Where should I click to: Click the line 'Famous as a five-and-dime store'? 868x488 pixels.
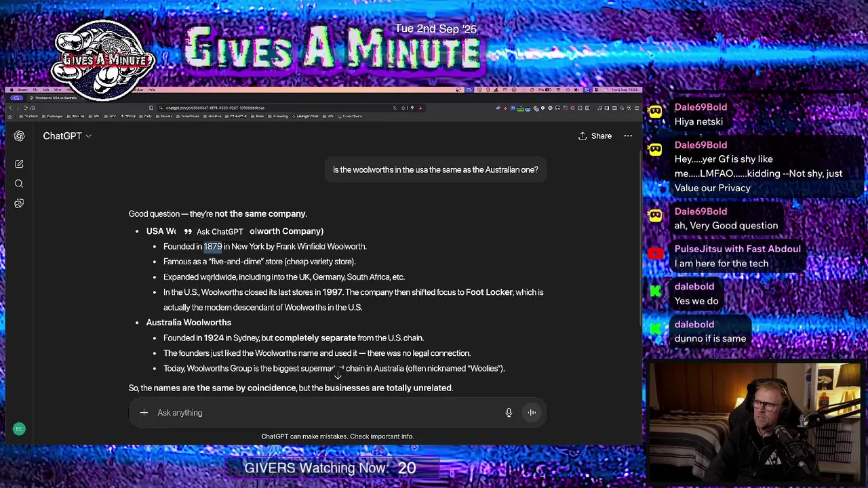tap(259, 262)
